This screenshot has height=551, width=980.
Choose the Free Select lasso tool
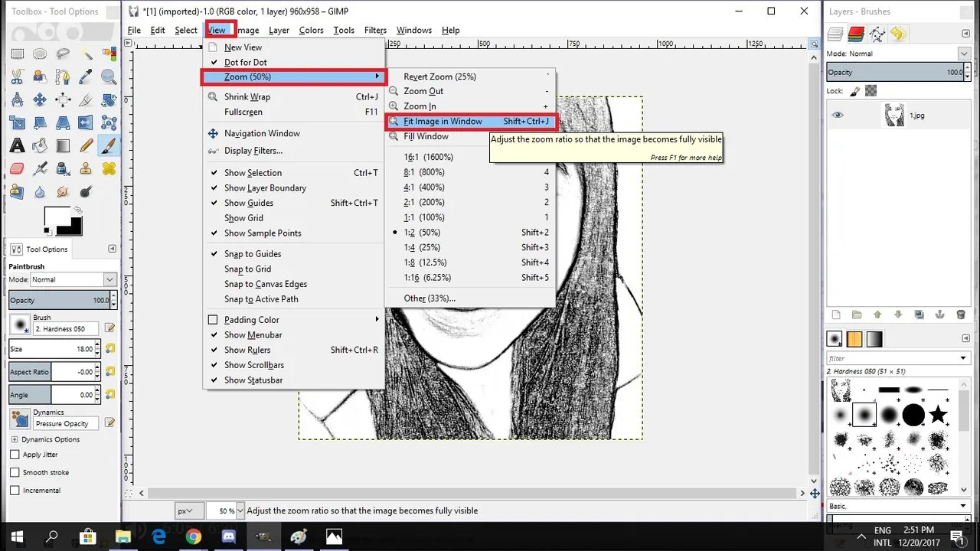tap(63, 54)
